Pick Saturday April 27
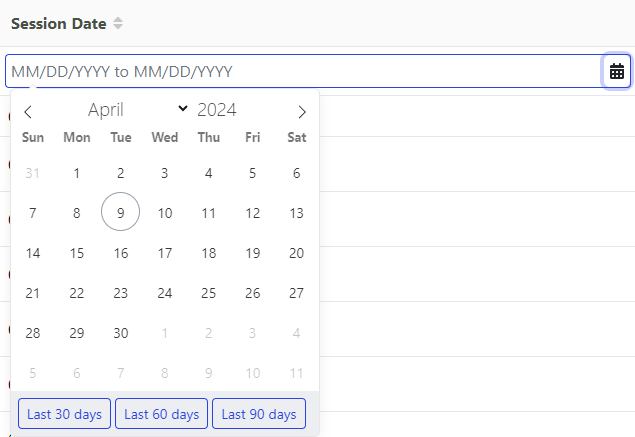The width and height of the screenshot is (635, 437). coord(296,293)
